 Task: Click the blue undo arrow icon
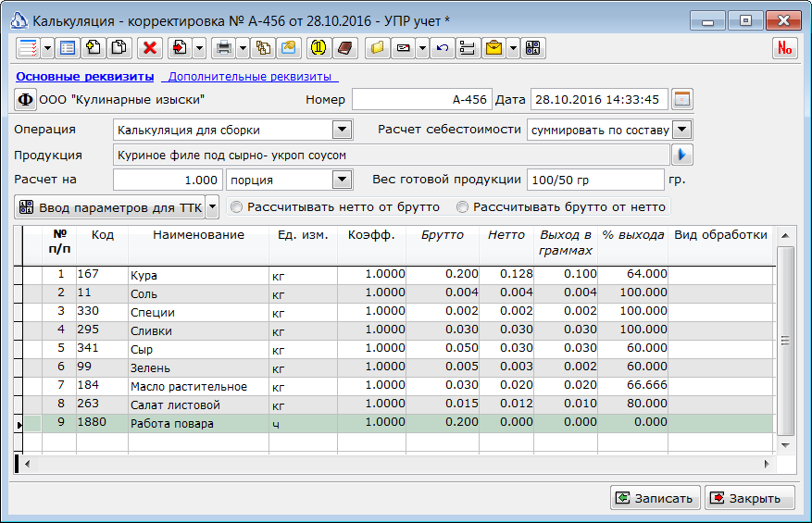443,48
